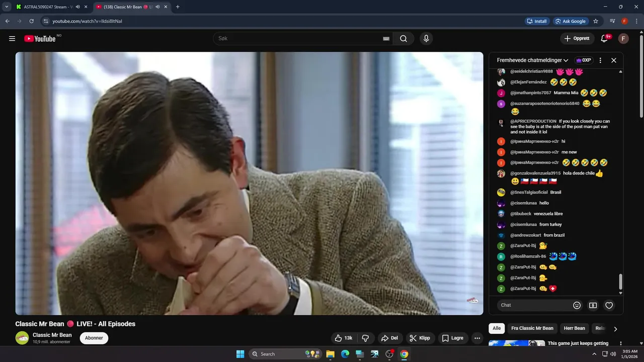This screenshot has width=644, height=362.
Task: Open the tab search dropdown arrow
Action: click(7, 7)
